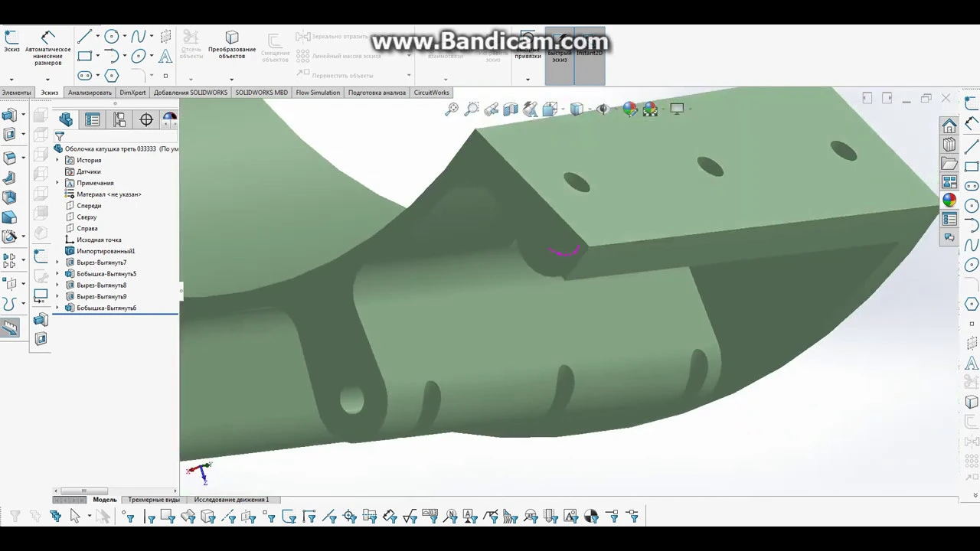Expand the Бобышка-Вытянуть6 feature
The image size is (980, 551).
(x=57, y=308)
